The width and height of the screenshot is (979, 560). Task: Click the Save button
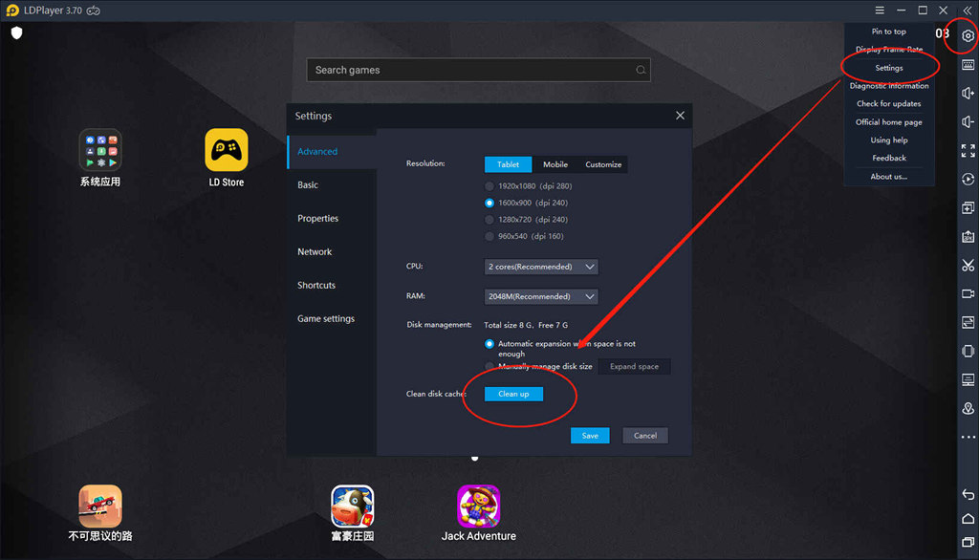tap(590, 436)
